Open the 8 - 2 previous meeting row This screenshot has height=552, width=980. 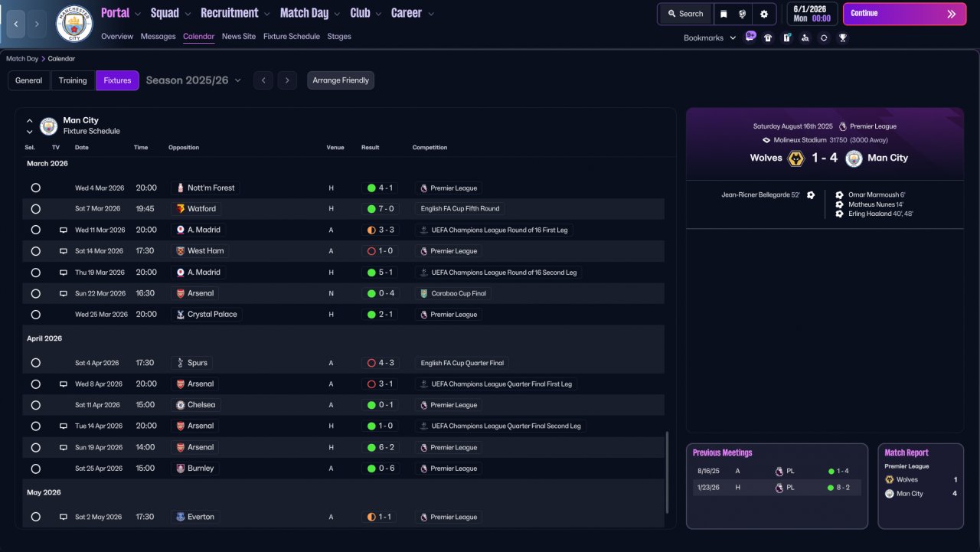pyautogui.click(x=776, y=488)
